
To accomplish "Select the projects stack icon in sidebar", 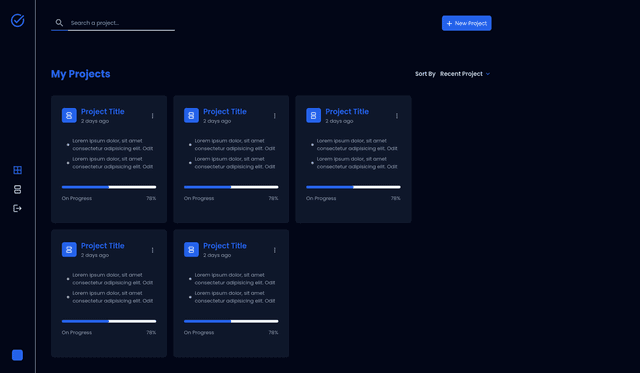I will pyautogui.click(x=18, y=189).
